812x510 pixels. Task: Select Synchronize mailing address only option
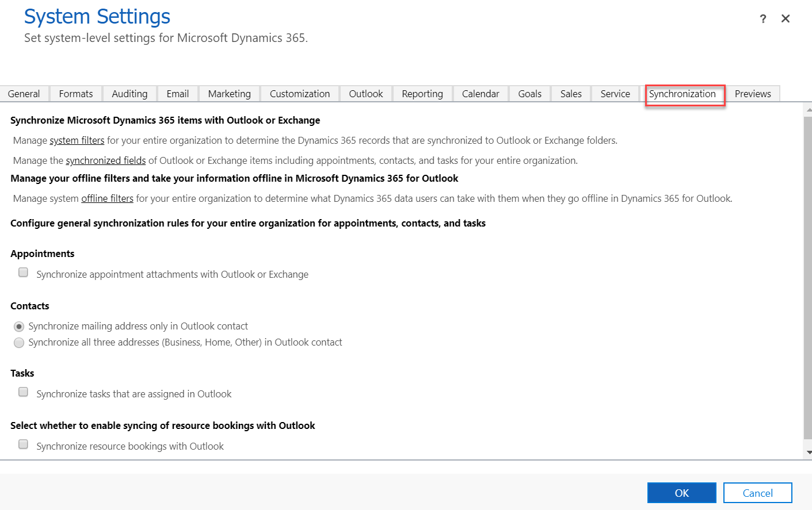[19, 326]
